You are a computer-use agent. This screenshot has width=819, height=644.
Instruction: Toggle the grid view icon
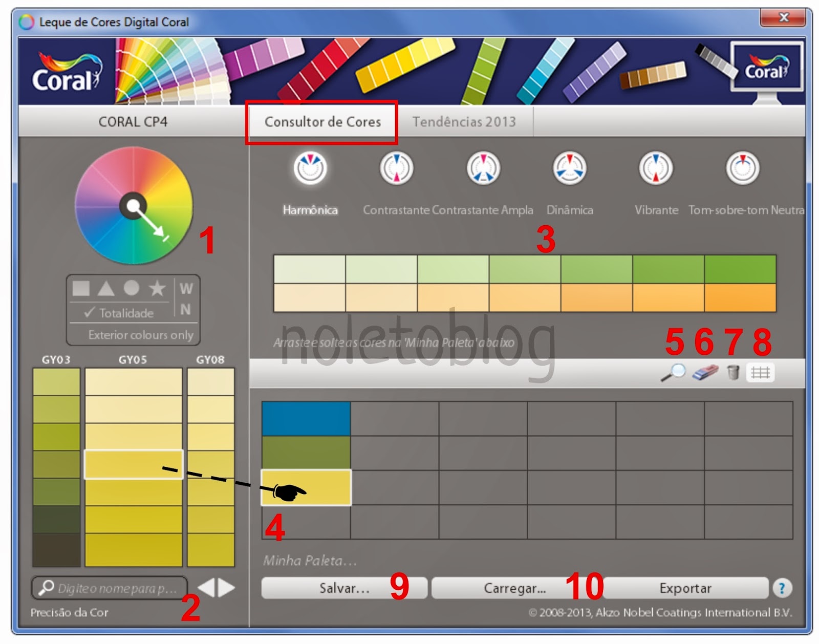[x=760, y=372]
